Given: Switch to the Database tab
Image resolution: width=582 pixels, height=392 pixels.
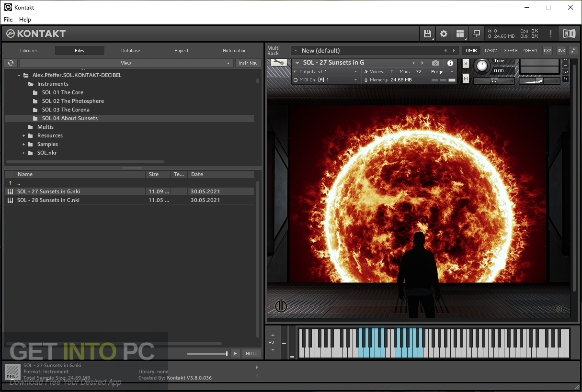Looking at the screenshot, I should point(130,50).
